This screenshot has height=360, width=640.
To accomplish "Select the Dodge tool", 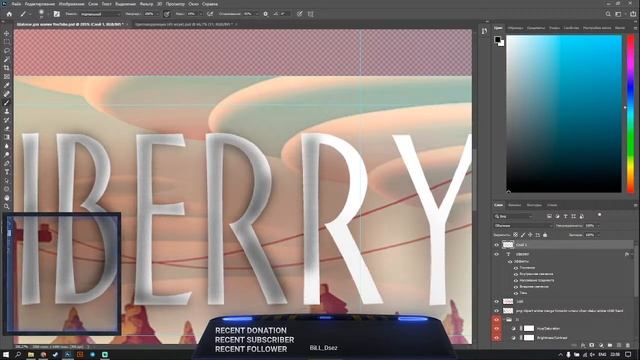I will click(7, 155).
